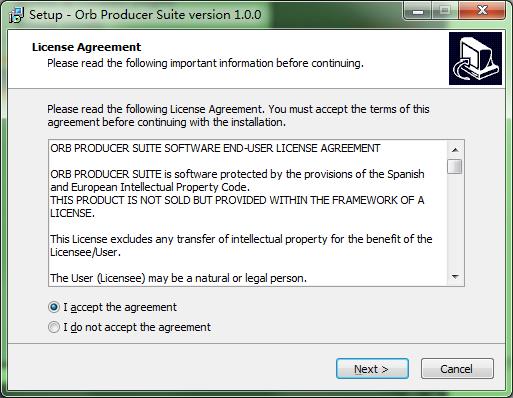Image resolution: width=513 pixels, height=398 pixels.
Task: Click the 'I do not accept the agreement' label
Action: (137, 327)
